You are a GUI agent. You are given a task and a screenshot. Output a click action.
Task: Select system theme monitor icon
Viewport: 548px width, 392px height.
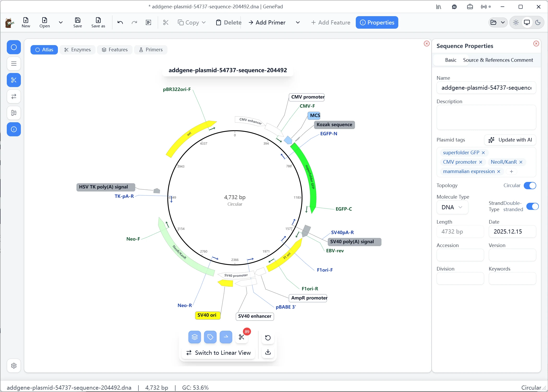(527, 22)
